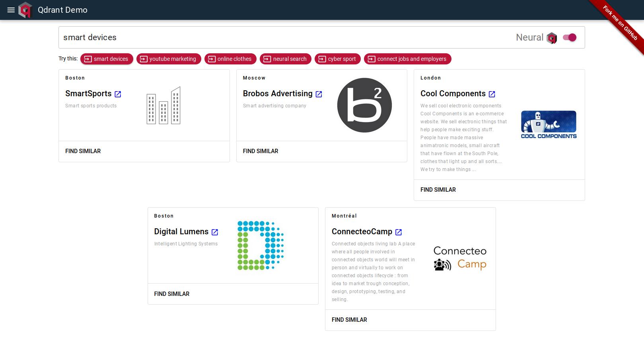Open the hamburger navigation menu
Image resolution: width=644 pixels, height=350 pixels.
point(11,10)
